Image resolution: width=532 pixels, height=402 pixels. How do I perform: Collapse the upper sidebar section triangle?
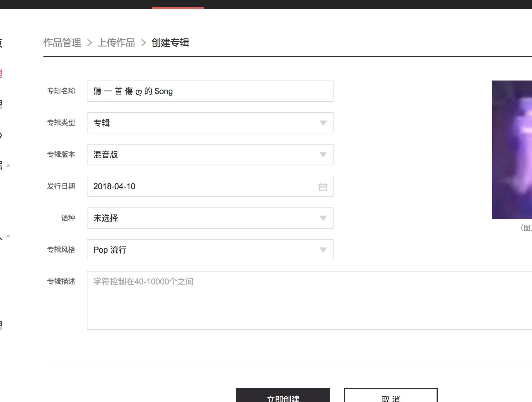[8, 165]
